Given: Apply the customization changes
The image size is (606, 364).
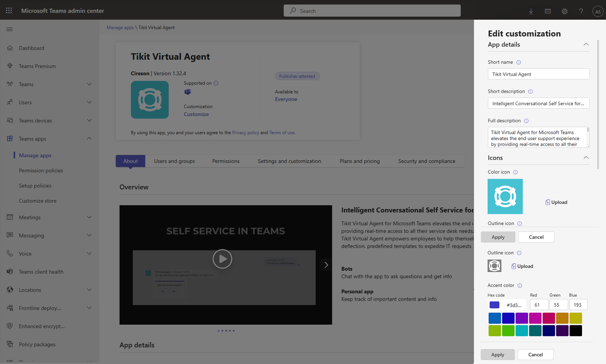Looking at the screenshot, I should [497, 355].
